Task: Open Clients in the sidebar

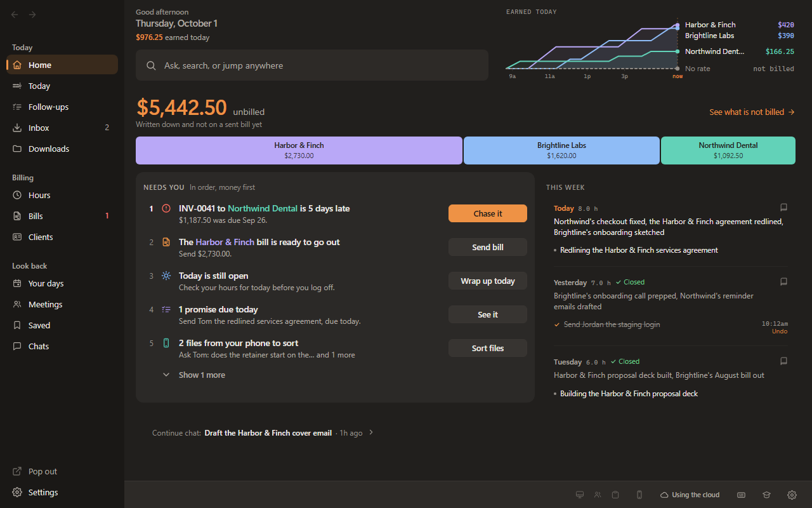Action: 62,237
